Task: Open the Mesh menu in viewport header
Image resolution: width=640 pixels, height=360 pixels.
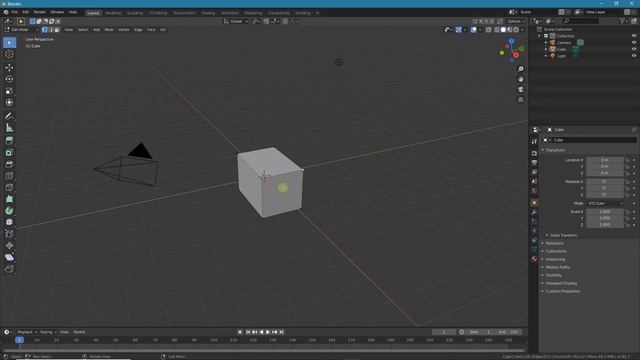Action: click(109, 30)
